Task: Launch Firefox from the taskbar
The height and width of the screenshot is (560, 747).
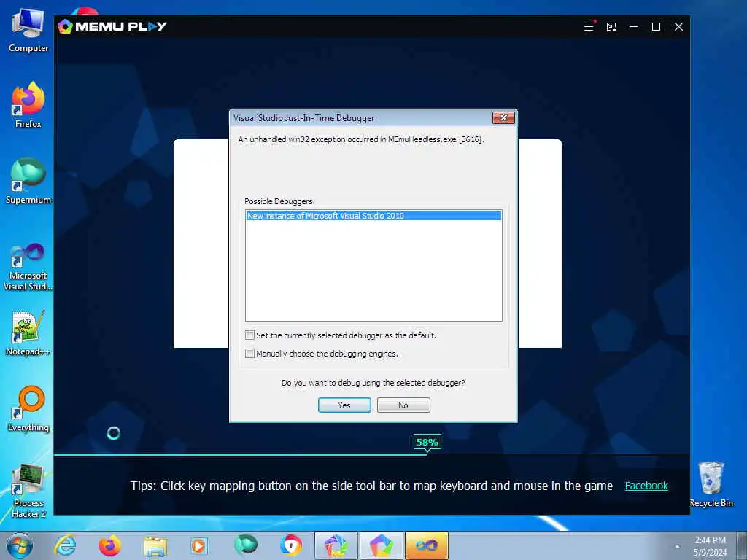Action: pyautogui.click(x=110, y=545)
